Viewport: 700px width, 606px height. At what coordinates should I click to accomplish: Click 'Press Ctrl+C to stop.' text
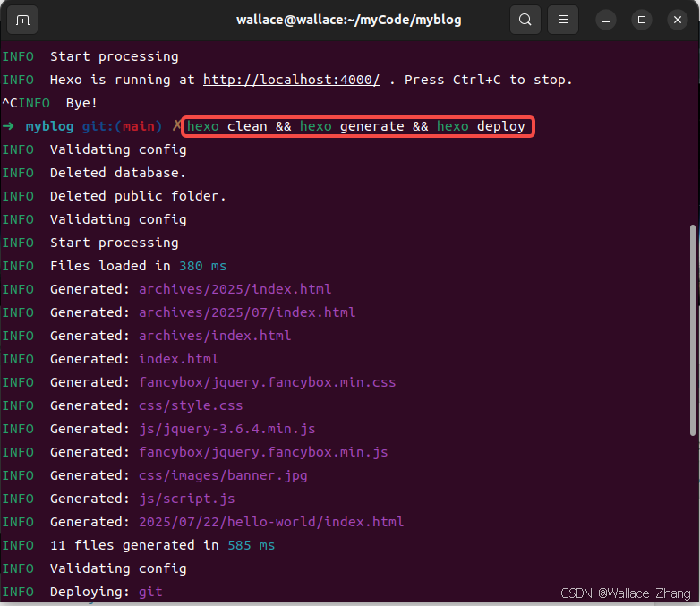(x=489, y=80)
